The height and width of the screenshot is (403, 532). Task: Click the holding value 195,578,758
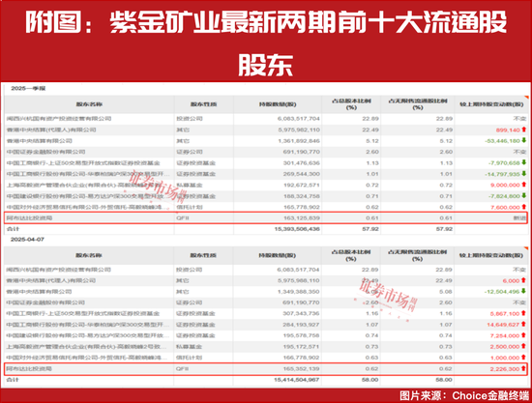[301, 335]
